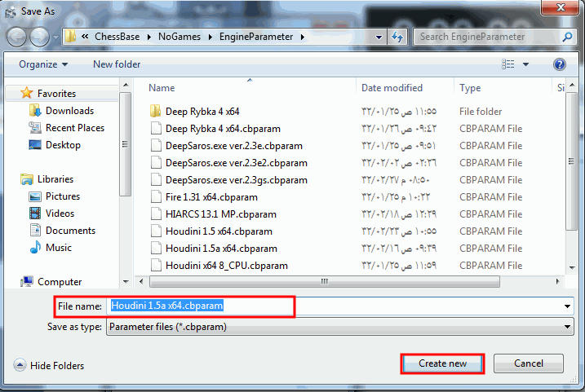Click file list scroll down arrow
Screen dimensions: 585x392
[572, 267]
